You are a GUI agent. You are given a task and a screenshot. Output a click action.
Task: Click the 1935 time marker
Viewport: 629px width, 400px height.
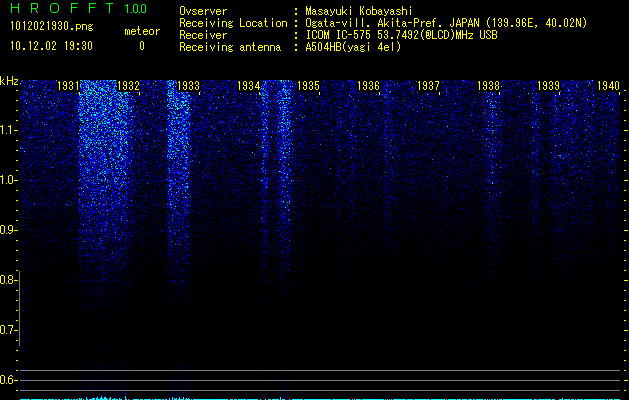pyautogui.click(x=308, y=85)
